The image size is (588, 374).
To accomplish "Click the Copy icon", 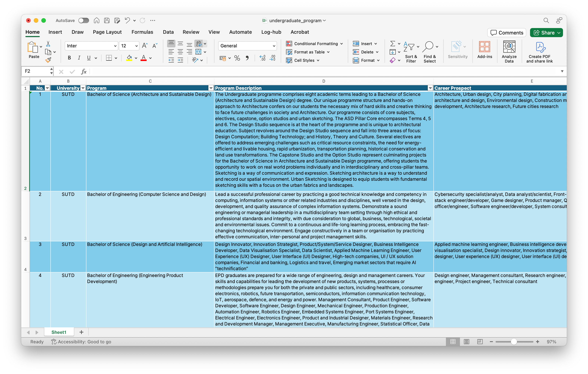I will pyautogui.click(x=48, y=52).
